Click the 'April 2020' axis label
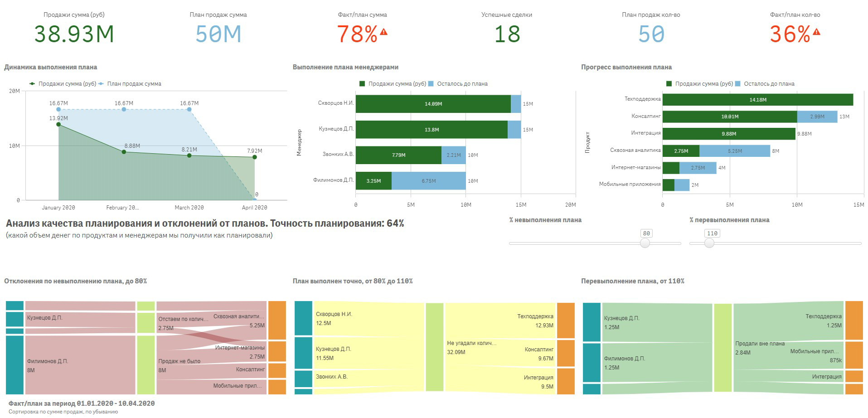The width and height of the screenshot is (868, 418). tap(254, 208)
